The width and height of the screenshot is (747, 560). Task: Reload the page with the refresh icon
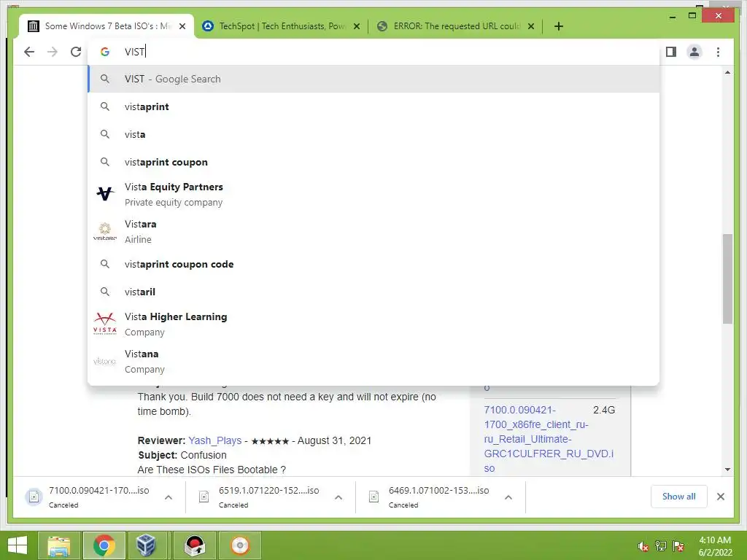(x=76, y=52)
